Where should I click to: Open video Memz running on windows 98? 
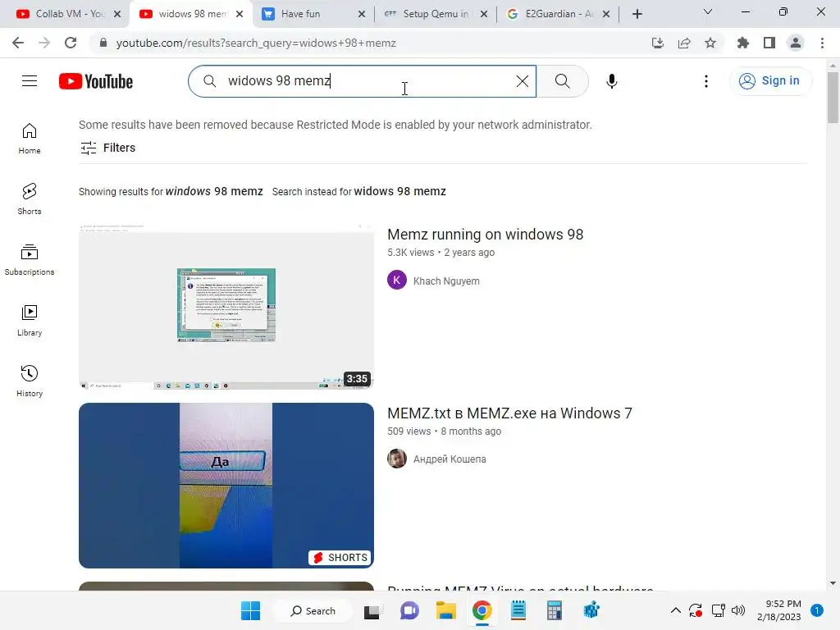(x=486, y=235)
